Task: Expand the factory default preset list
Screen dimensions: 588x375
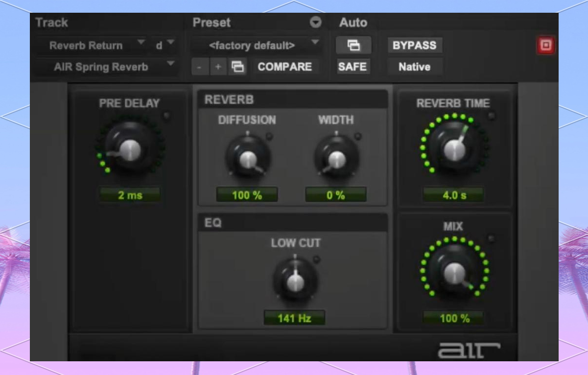Action: point(257,46)
